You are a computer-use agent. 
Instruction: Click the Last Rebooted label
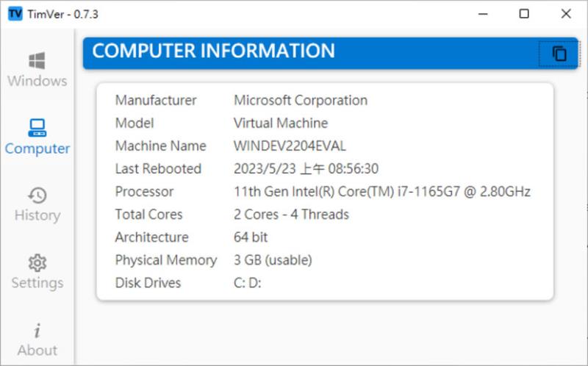158,169
